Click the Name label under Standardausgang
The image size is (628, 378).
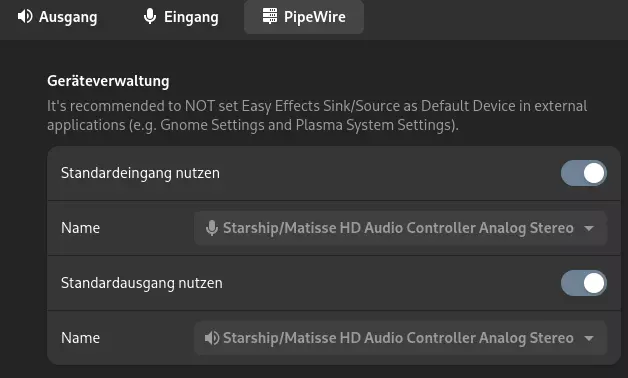[81, 338]
